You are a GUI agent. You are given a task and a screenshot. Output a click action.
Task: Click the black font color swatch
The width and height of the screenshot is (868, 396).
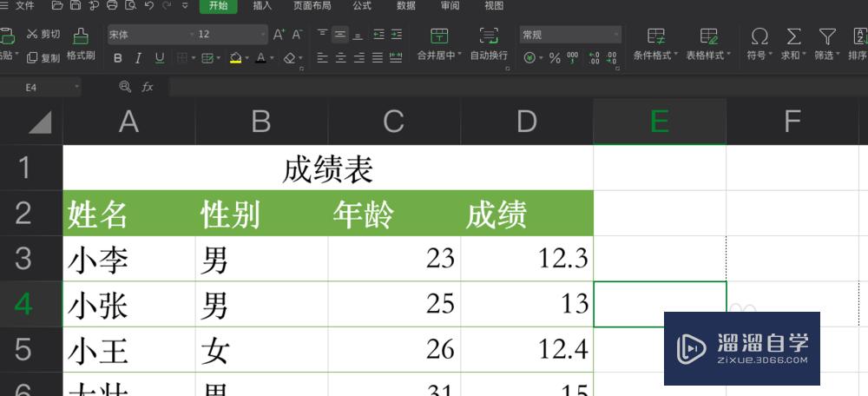click(x=260, y=57)
